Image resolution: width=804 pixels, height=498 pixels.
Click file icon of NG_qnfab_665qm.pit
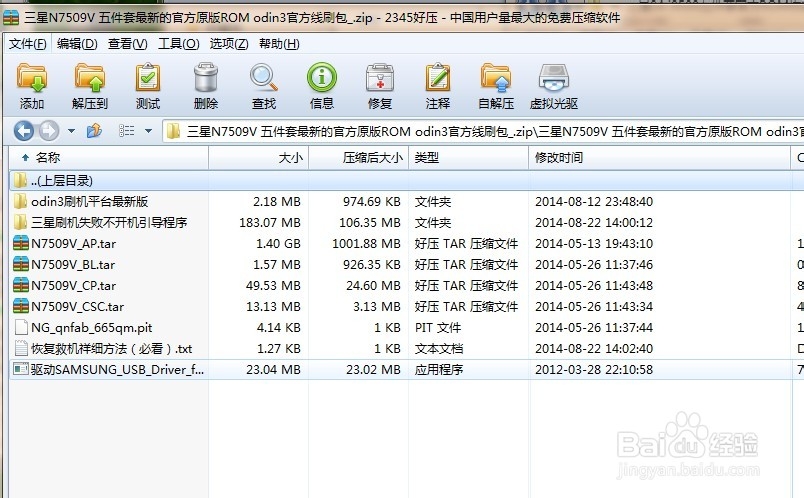21,327
